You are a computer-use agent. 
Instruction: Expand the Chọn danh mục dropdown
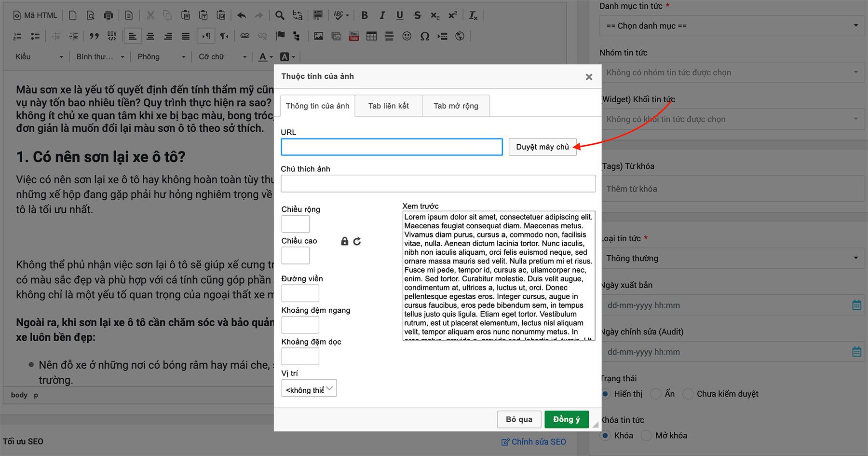pos(731,26)
